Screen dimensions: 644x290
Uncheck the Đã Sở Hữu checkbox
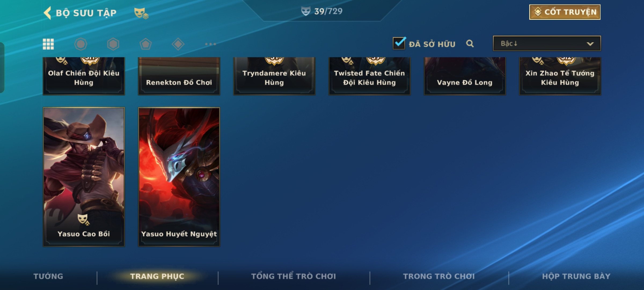coord(399,43)
